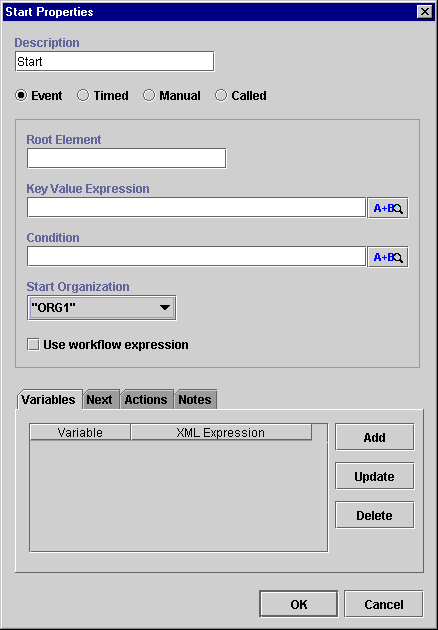Enable Use workflow expression checkbox

33,345
